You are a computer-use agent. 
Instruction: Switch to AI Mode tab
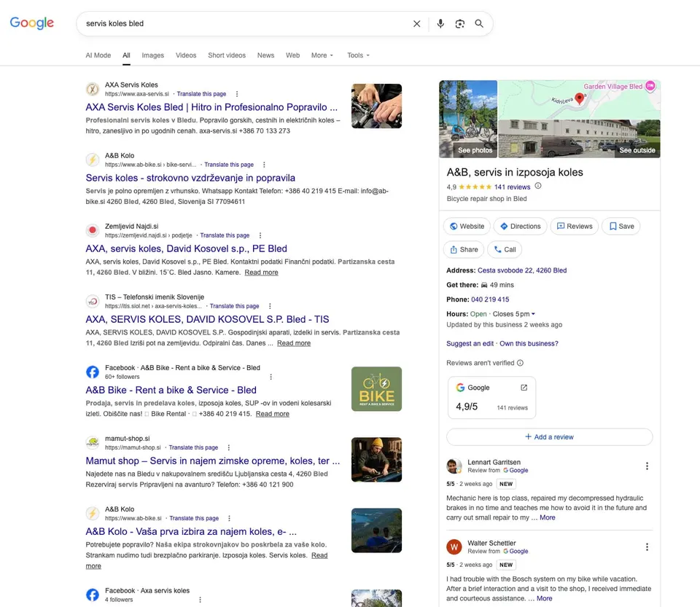(98, 55)
